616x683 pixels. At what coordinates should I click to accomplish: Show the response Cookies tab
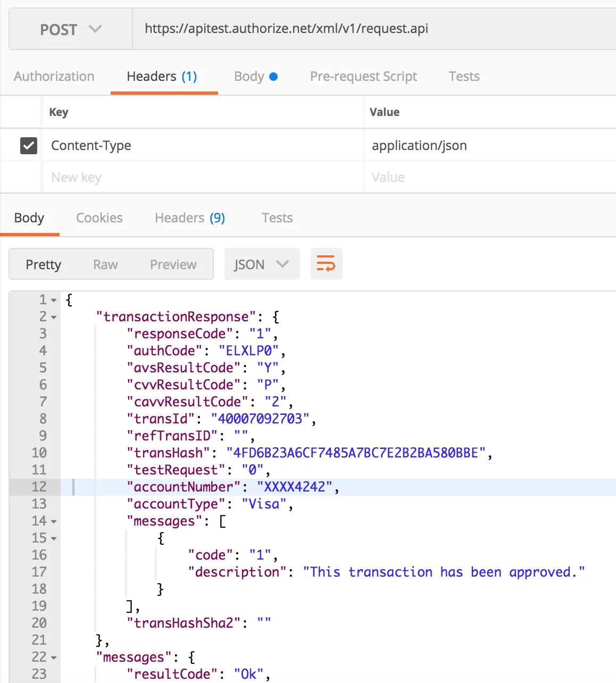coord(99,218)
